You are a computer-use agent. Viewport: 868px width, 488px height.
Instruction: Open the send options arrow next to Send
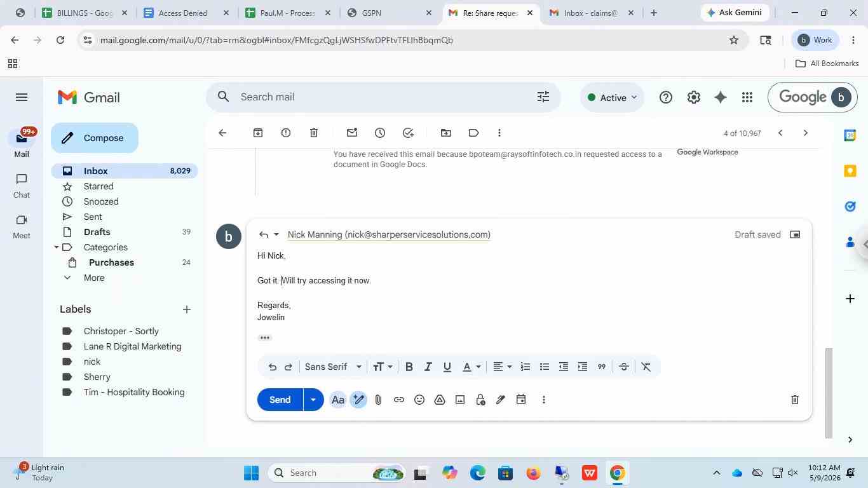click(313, 400)
